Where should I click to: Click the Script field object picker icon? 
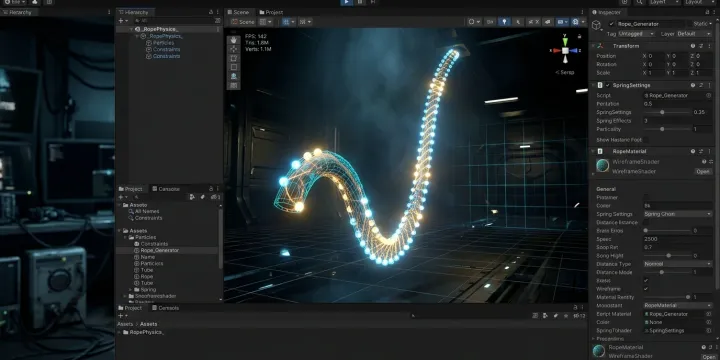[x=709, y=96]
